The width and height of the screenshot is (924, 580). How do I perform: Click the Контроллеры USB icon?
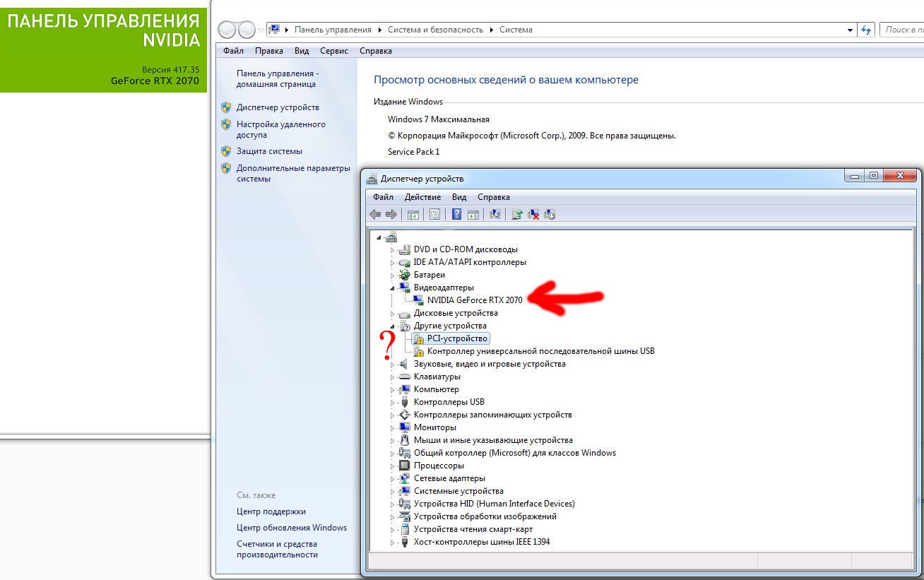(405, 402)
